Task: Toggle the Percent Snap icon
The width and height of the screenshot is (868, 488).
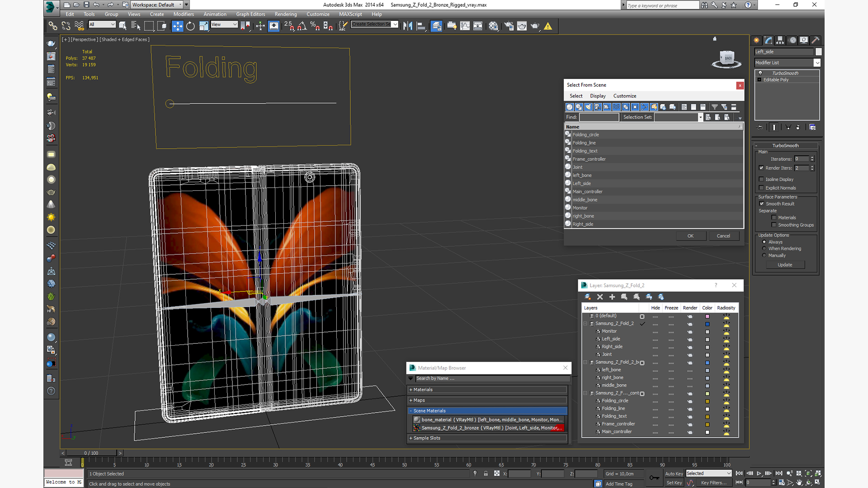Action: (315, 26)
